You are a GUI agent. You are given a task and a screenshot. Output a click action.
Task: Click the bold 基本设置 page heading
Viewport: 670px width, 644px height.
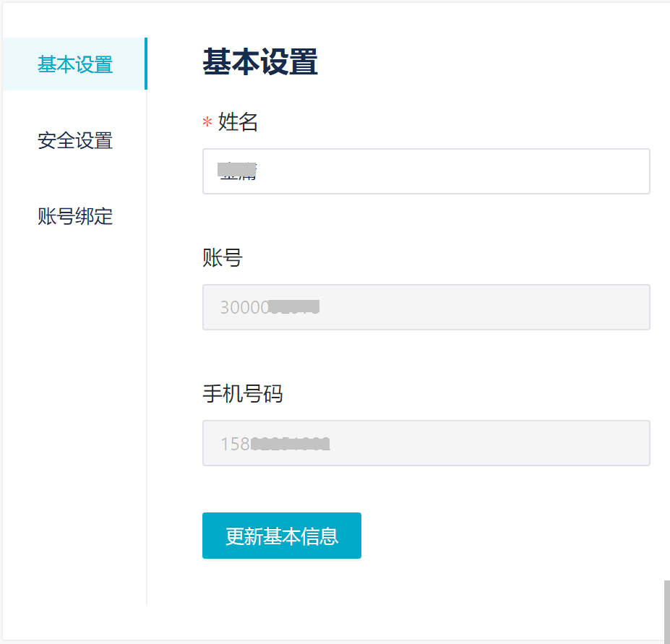click(x=260, y=62)
